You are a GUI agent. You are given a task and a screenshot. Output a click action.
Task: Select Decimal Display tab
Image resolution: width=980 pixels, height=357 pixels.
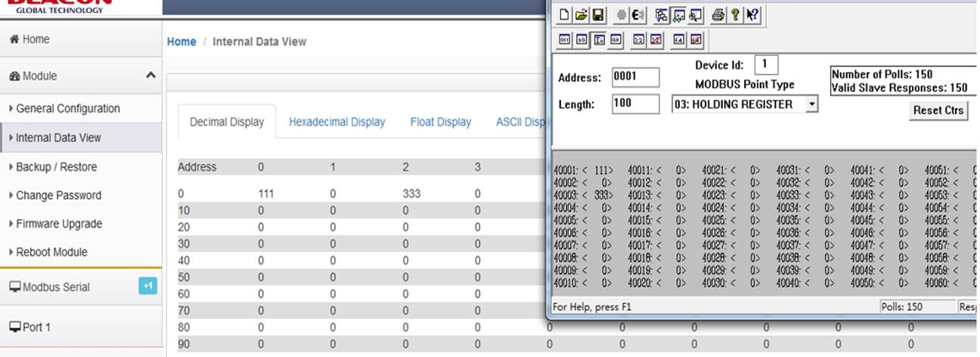tap(227, 122)
